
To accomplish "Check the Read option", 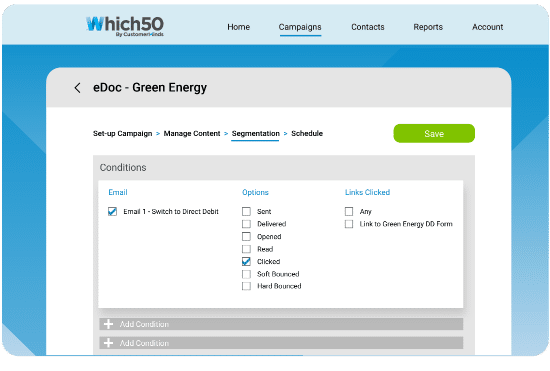I will 246,249.
